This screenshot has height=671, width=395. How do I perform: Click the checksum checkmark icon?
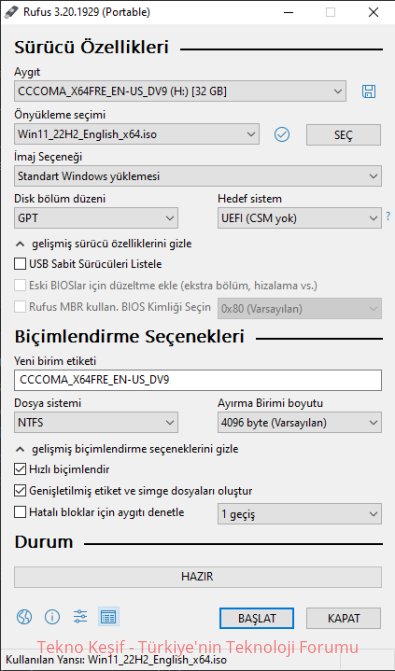click(282, 135)
